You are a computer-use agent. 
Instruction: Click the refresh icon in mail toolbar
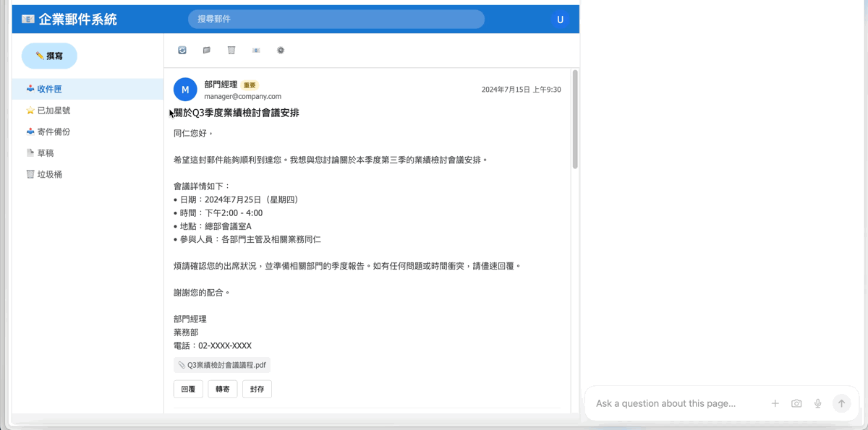tap(182, 51)
